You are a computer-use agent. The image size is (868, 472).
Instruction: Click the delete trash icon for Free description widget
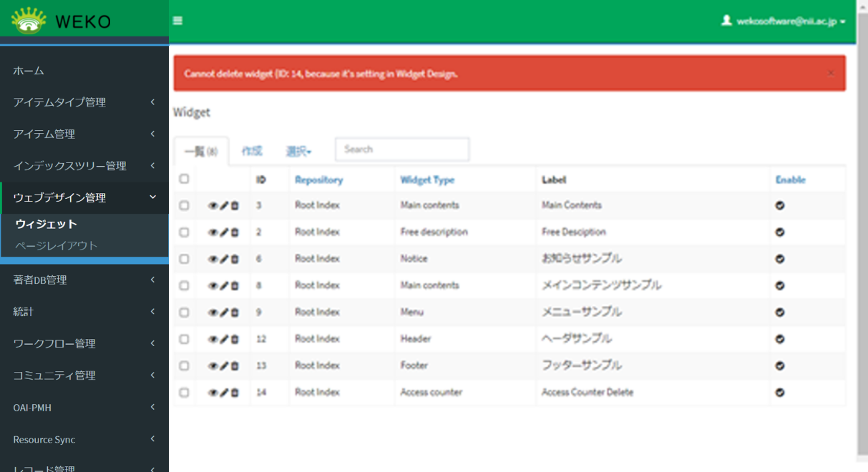point(235,232)
